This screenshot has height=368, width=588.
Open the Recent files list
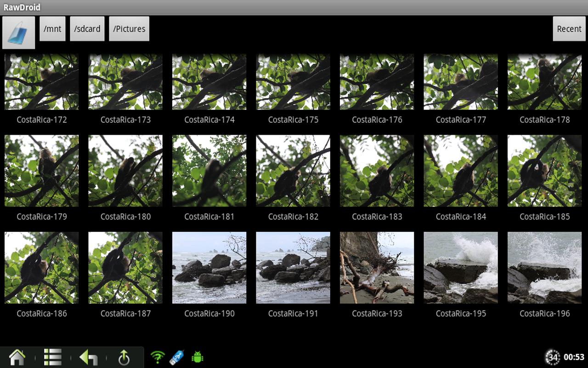click(569, 29)
